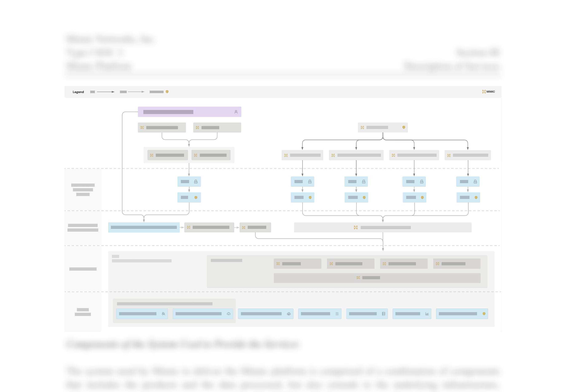Click the gold shield icon in bottom row
566x392 pixels.
pos(484,314)
